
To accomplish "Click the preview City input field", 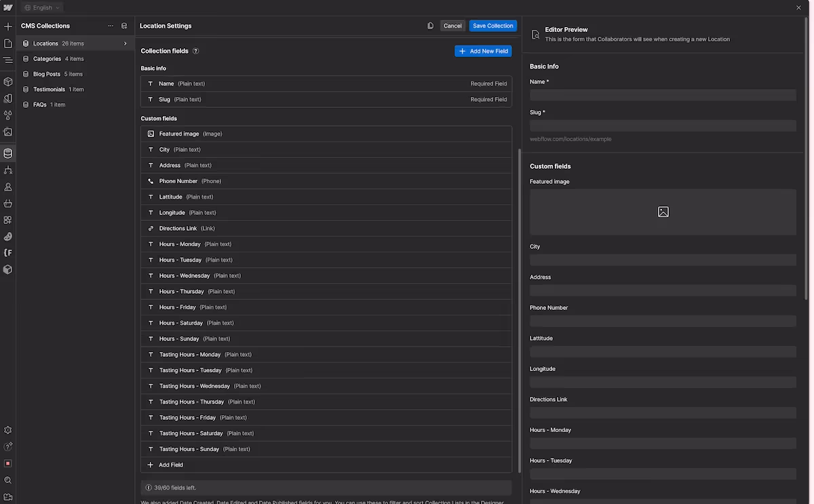I will (x=663, y=260).
